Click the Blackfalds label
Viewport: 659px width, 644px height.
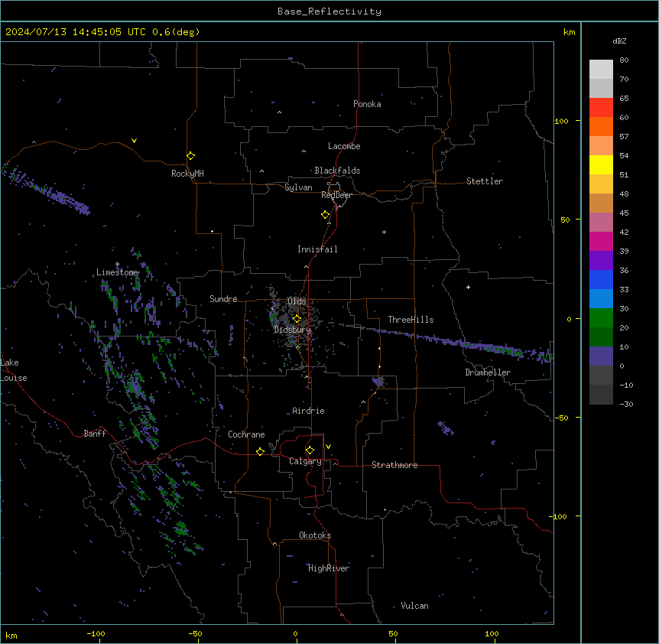tap(337, 171)
